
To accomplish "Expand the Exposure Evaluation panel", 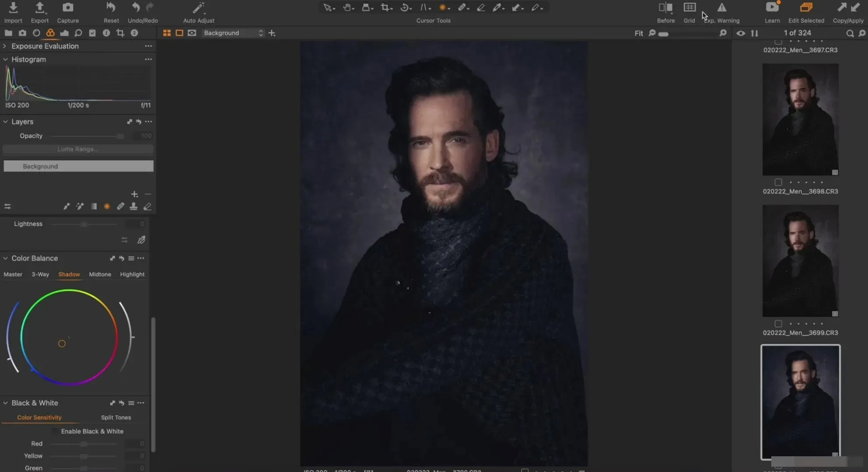I will point(5,46).
